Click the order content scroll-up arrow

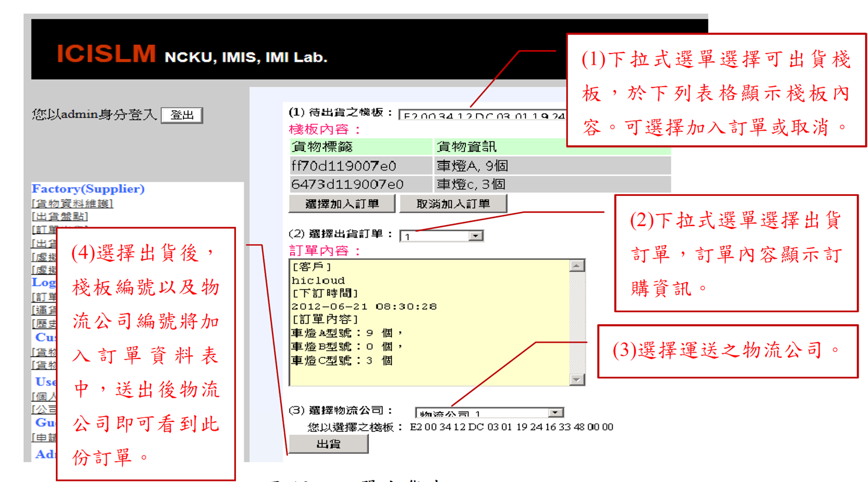tap(576, 266)
